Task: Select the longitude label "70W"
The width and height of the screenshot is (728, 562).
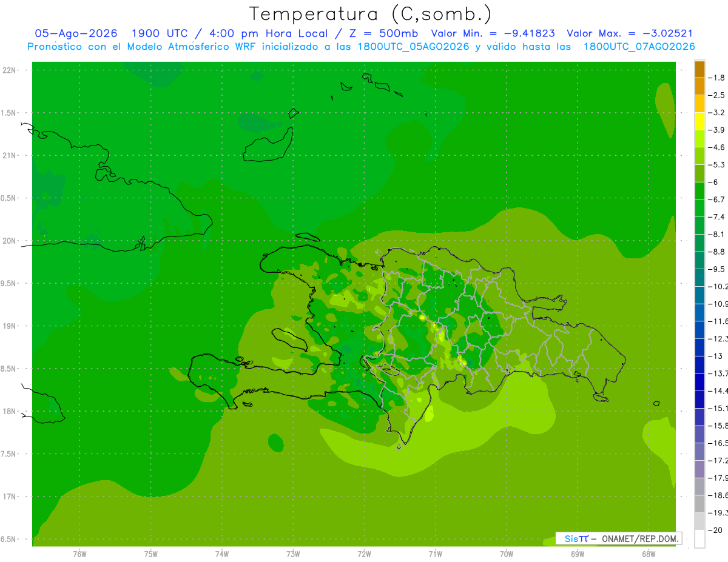Action: click(506, 554)
